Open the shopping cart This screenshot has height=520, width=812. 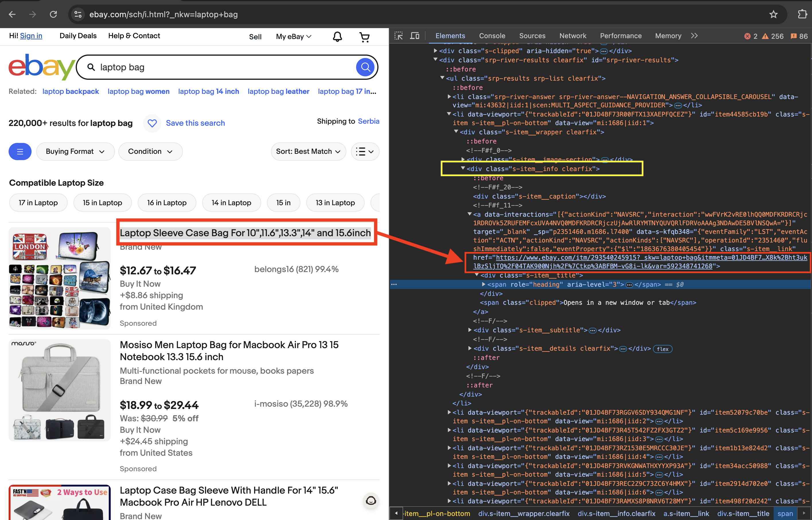[x=364, y=36]
